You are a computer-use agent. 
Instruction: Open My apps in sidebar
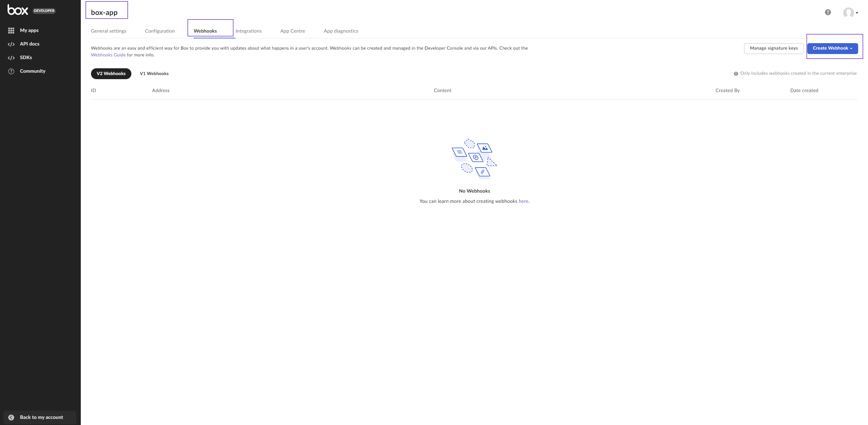[x=29, y=30]
